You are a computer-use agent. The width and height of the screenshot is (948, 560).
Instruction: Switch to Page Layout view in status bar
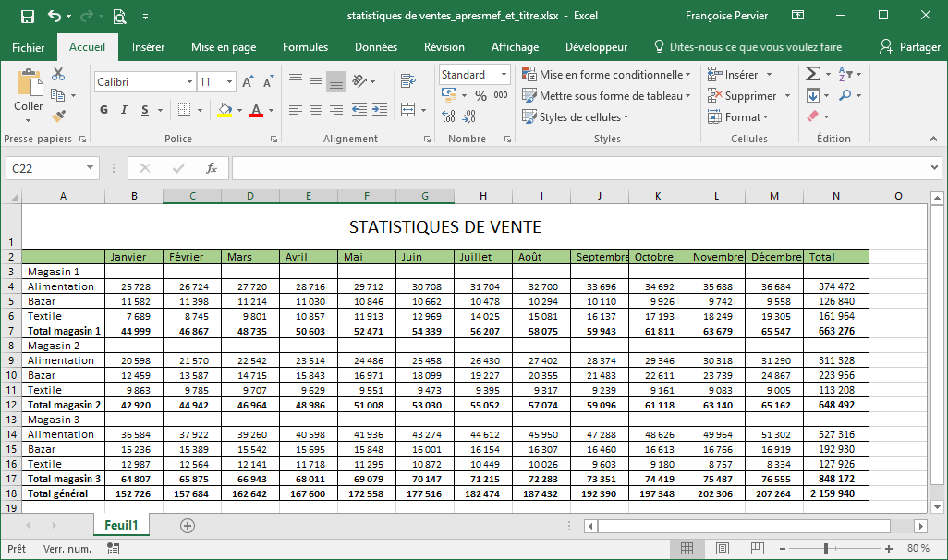[x=723, y=548]
